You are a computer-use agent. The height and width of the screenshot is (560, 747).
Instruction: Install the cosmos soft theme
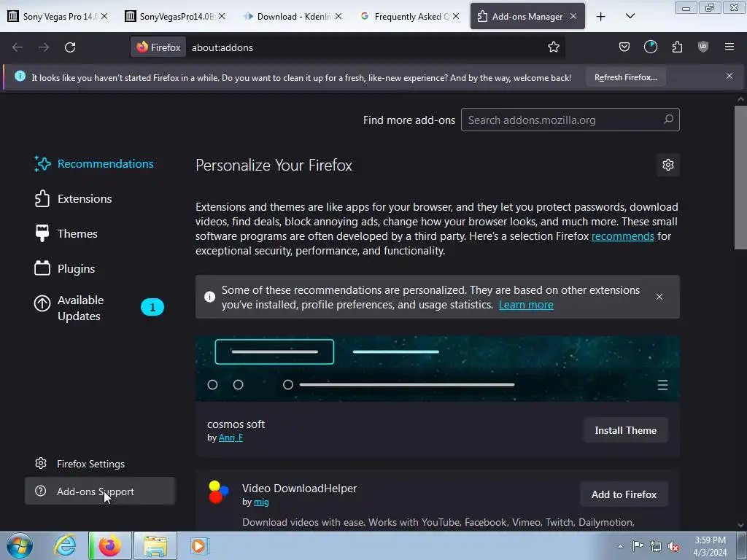pos(625,430)
